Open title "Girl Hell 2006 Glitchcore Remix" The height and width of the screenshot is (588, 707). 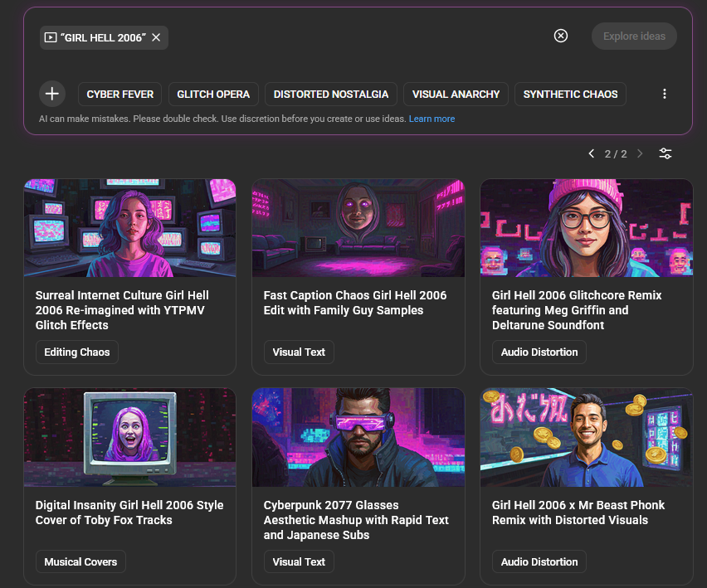pyautogui.click(x=577, y=310)
